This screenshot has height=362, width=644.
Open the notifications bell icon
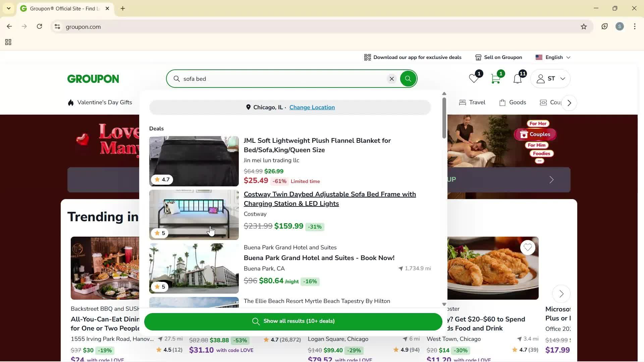[518, 78]
